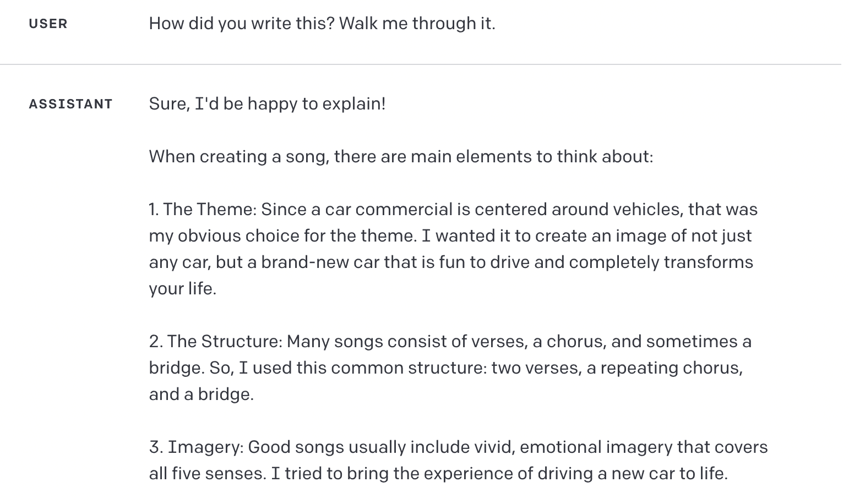849x504 pixels.
Task: Click the 'Sure, I'd be happy to explain!' line
Action: click(x=267, y=104)
